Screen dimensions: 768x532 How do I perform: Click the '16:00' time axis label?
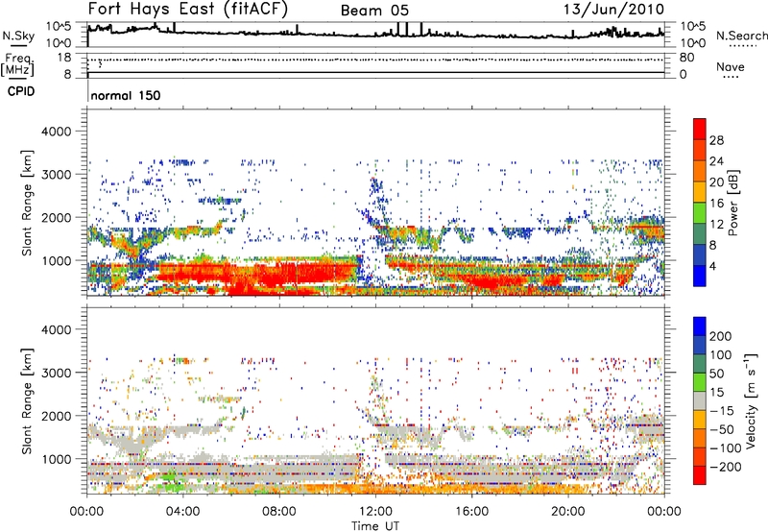tap(471, 511)
